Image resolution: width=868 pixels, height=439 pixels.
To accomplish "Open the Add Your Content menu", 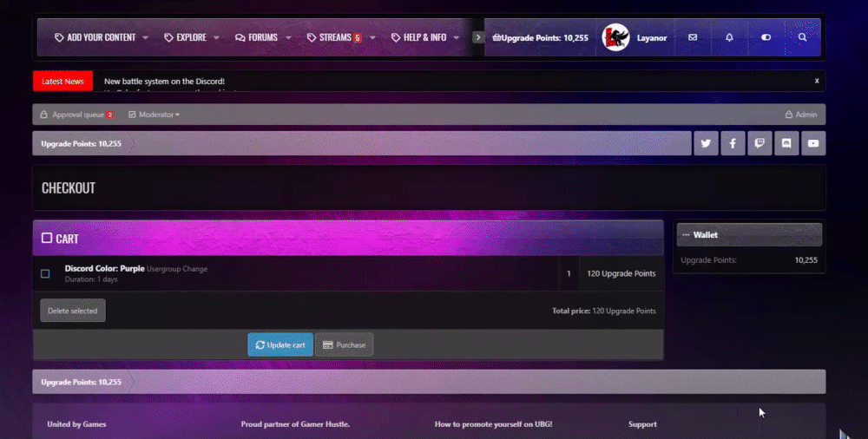I will pyautogui.click(x=95, y=37).
